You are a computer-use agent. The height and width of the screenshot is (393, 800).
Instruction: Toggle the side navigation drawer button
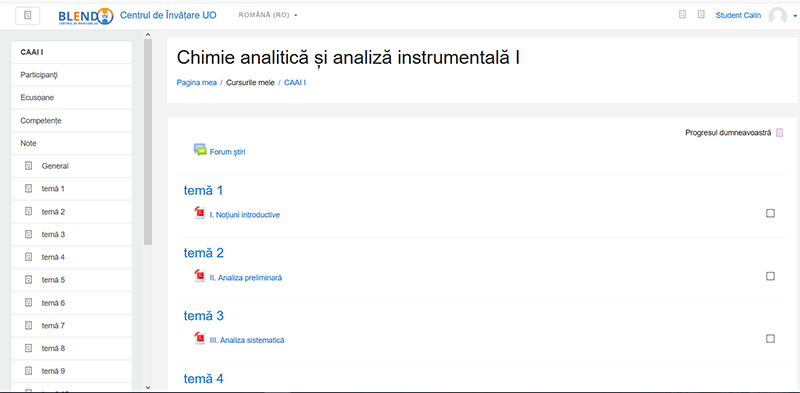(x=28, y=15)
